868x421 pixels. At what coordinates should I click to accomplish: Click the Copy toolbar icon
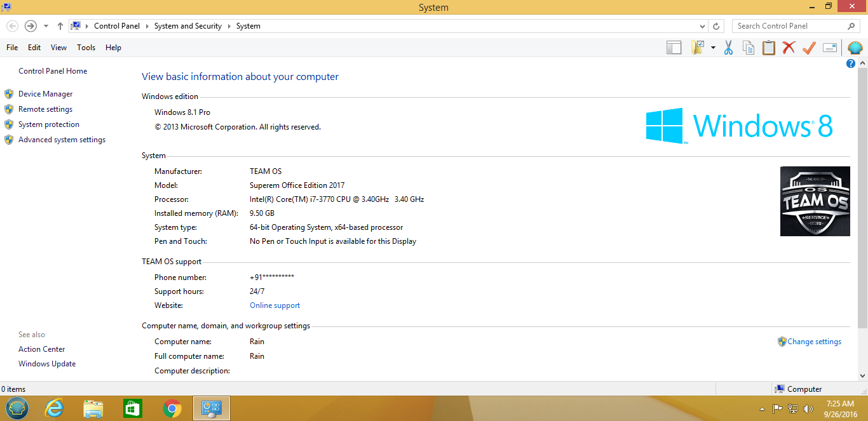pos(749,48)
